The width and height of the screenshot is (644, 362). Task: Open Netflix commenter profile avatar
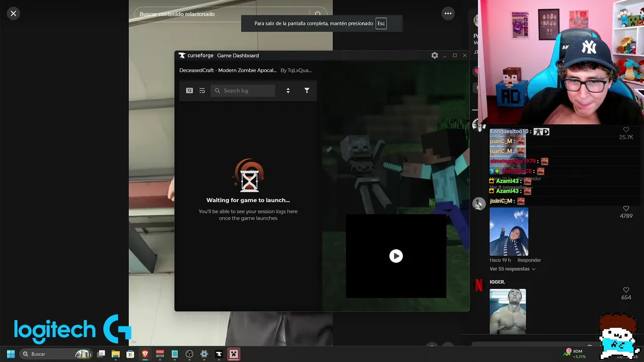[479, 285]
